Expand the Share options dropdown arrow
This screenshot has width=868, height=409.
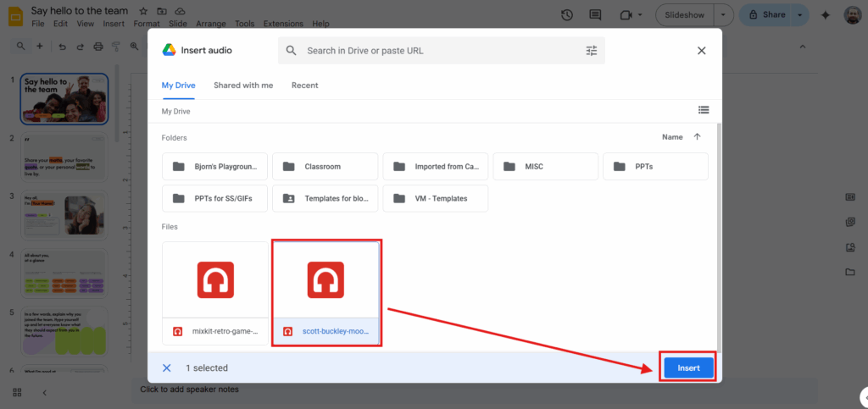pos(800,15)
